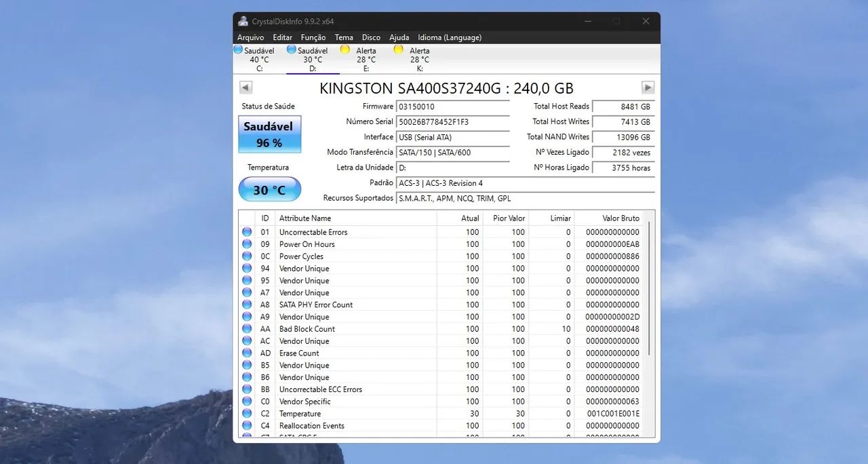Click raw value 000000000EAB
The width and height of the screenshot is (868, 464).
click(x=613, y=244)
